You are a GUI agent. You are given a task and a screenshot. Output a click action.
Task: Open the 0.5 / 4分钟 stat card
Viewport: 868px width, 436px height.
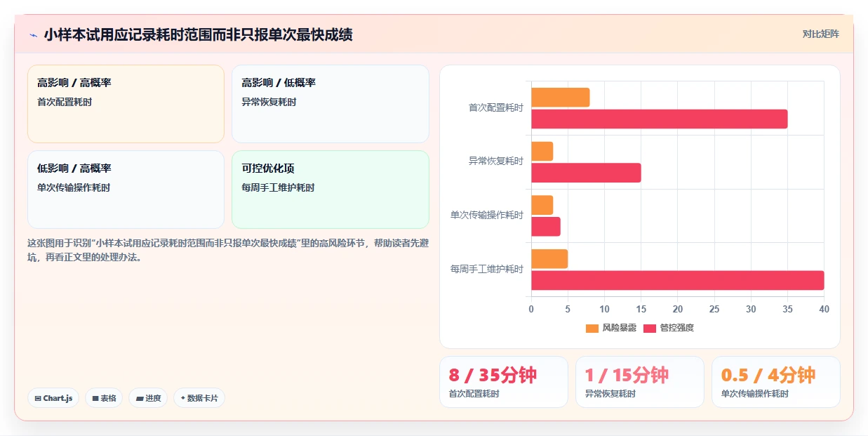[x=776, y=382]
